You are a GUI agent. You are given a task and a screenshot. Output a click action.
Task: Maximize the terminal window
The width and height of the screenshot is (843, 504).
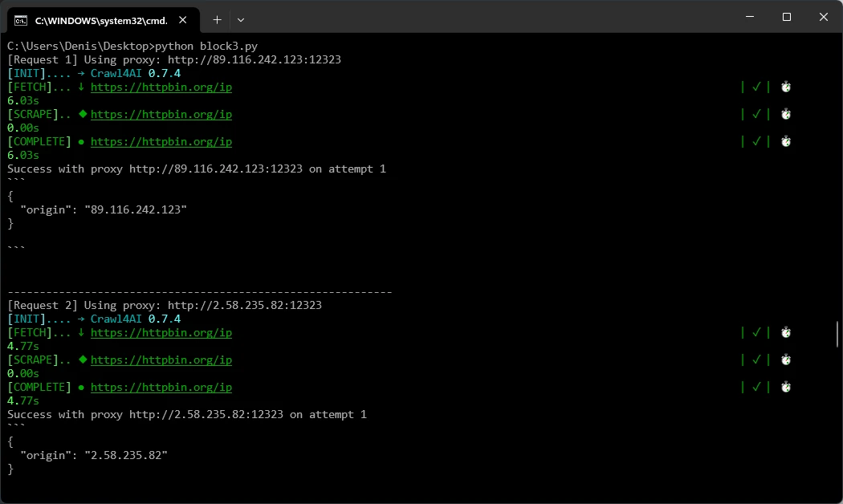coord(786,17)
